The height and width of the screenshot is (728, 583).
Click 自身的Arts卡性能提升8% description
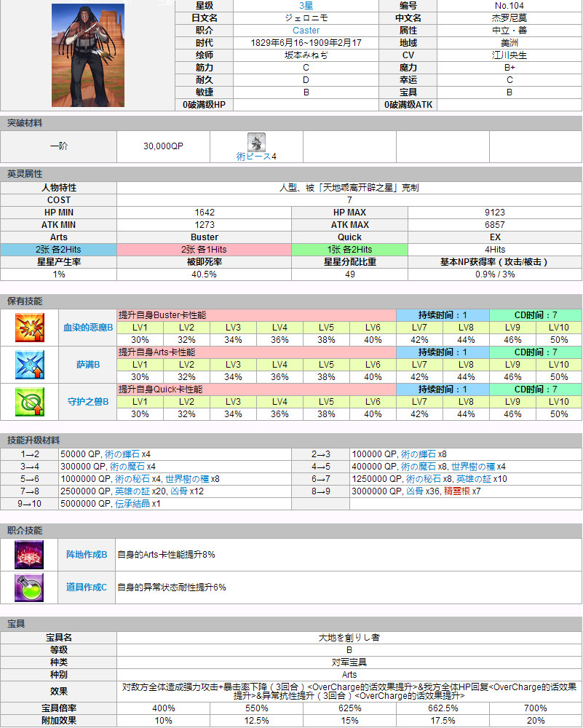(x=166, y=554)
